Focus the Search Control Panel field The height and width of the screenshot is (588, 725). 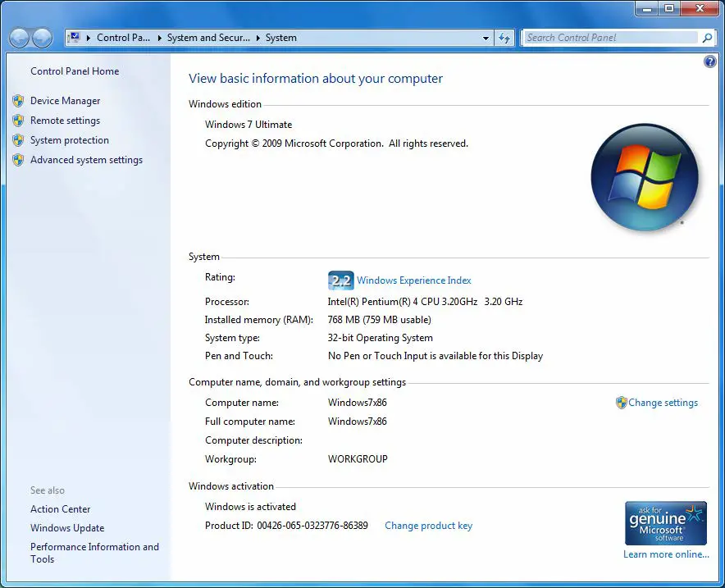pyautogui.click(x=611, y=38)
